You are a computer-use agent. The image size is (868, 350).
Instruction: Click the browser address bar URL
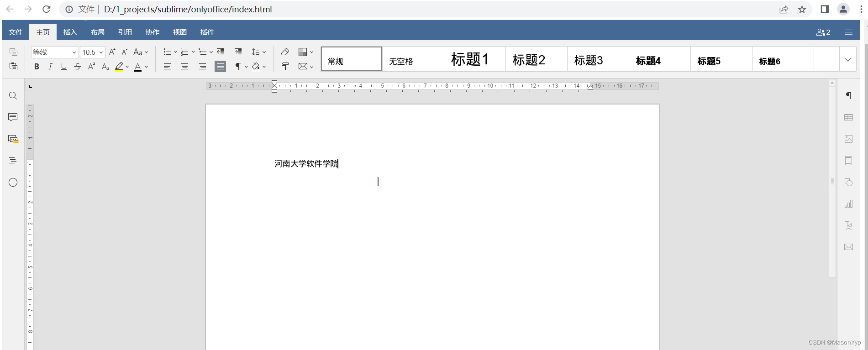coord(188,9)
